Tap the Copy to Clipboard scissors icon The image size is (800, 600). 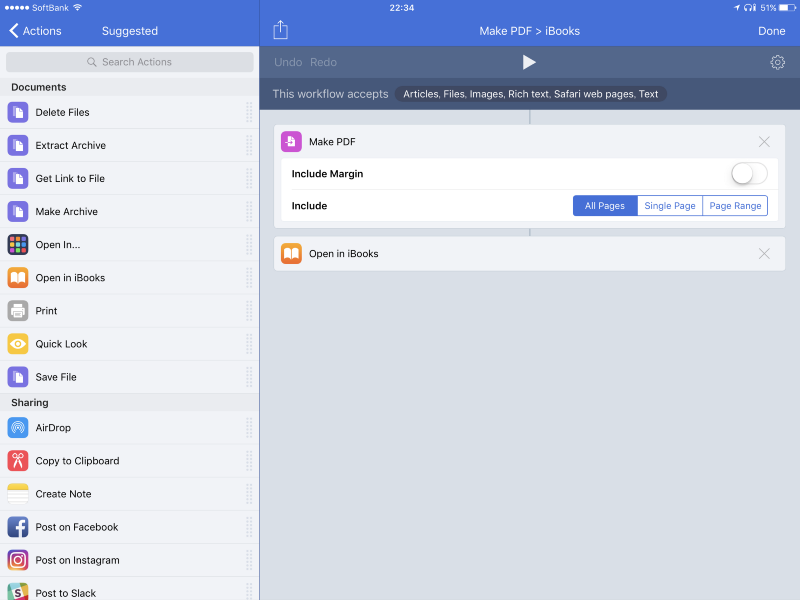(x=18, y=461)
